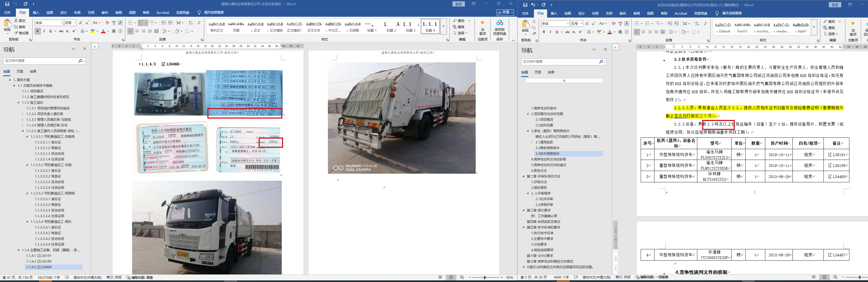Click Repeat icon in right Word window
This screenshot has width=868, height=282.
(544, 5)
